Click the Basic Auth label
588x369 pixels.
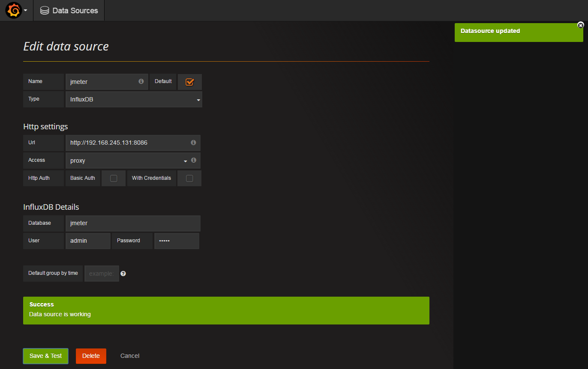pyautogui.click(x=83, y=178)
